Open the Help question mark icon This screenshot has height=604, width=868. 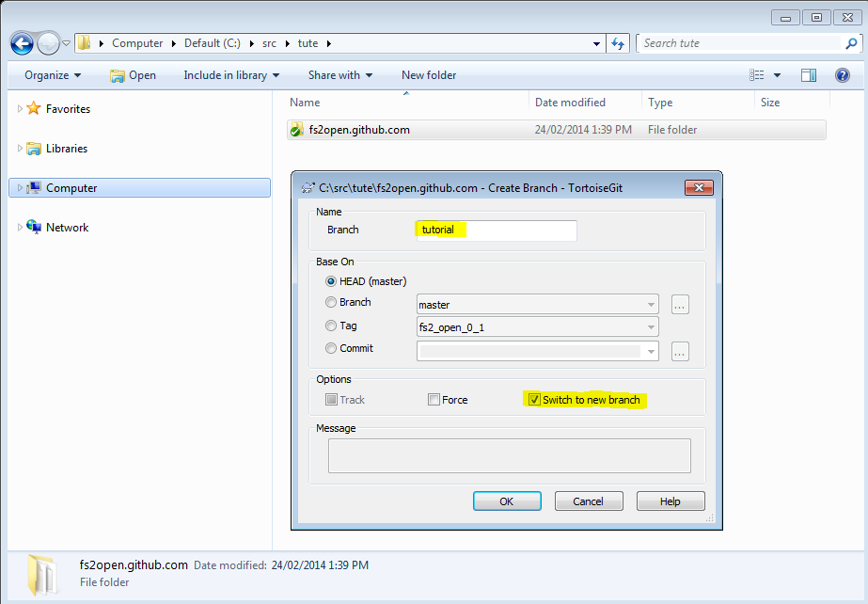click(x=842, y=75)
